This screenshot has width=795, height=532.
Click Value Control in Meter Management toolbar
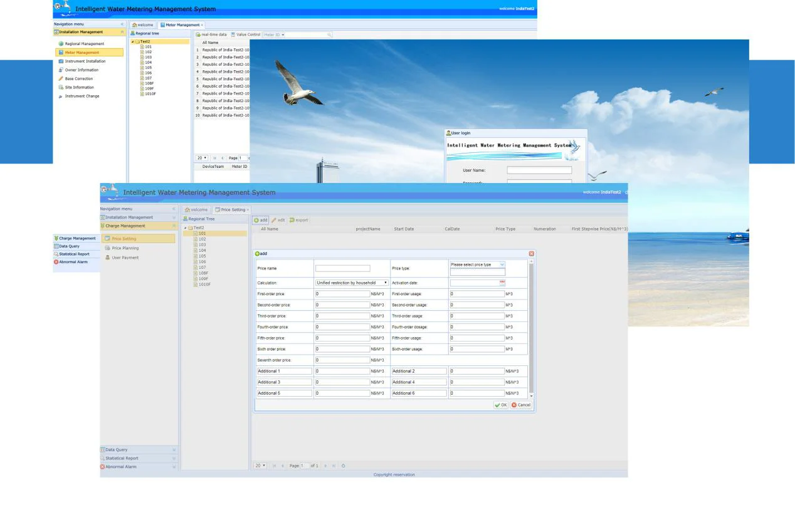[245, 34]
